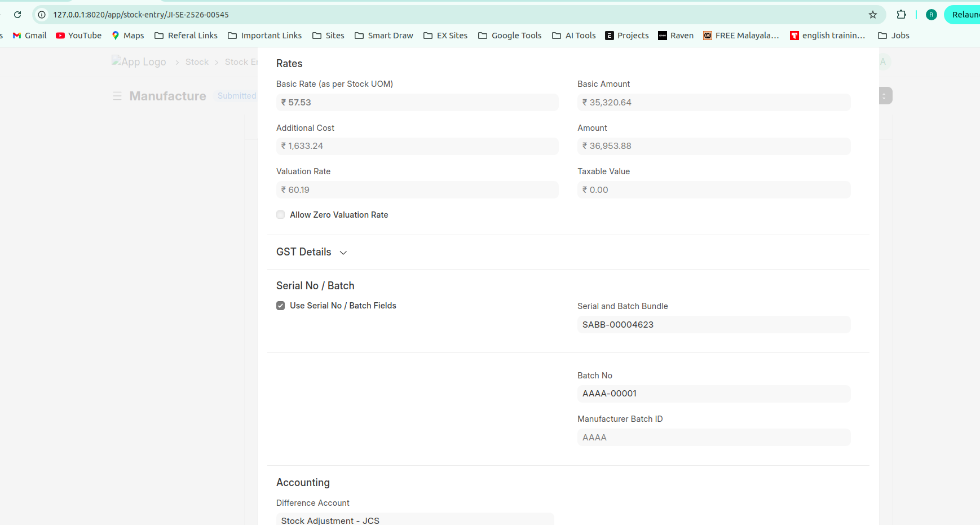Click the sidebar hamburger icon beside Manufacture
The image size is (980, 525).
[117, 96]
